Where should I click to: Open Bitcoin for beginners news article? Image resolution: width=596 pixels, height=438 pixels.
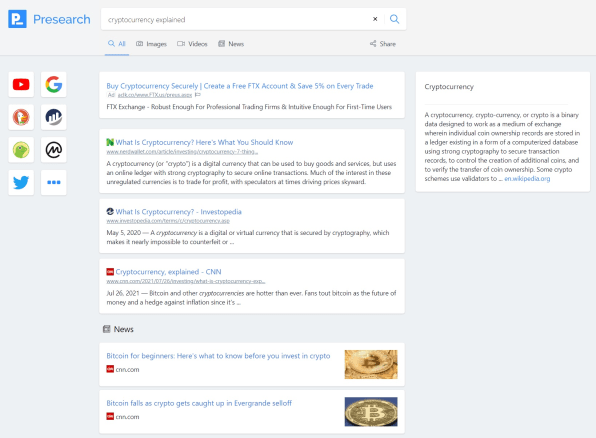tap(218, 356)
